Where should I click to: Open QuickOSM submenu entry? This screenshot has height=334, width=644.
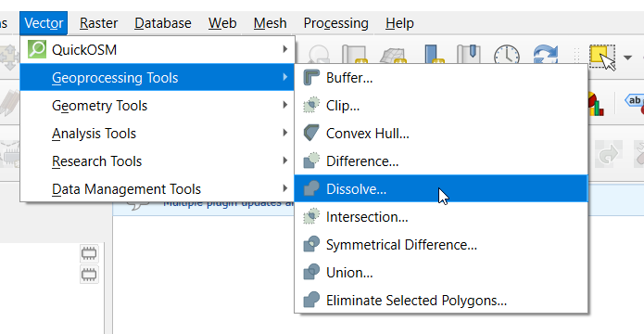coord(158,50)
